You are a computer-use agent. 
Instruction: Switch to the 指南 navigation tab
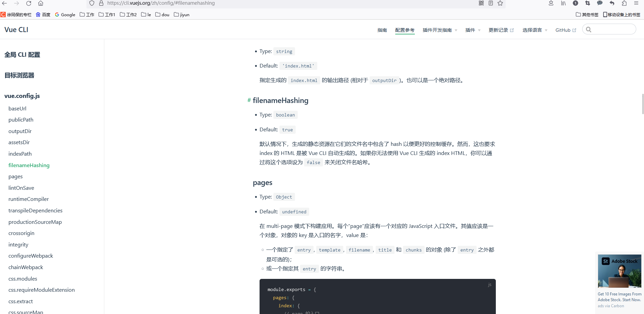pyautogui.click(x=382, y=30)
